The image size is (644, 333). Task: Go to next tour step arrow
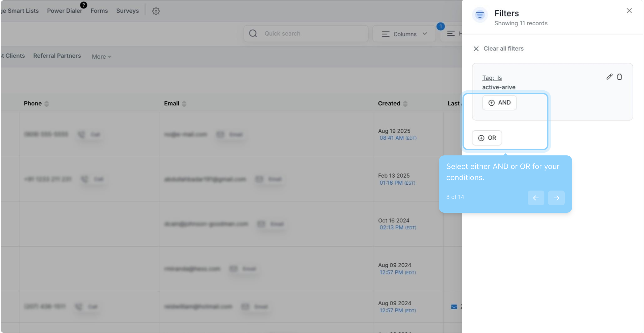click(556, 198)
